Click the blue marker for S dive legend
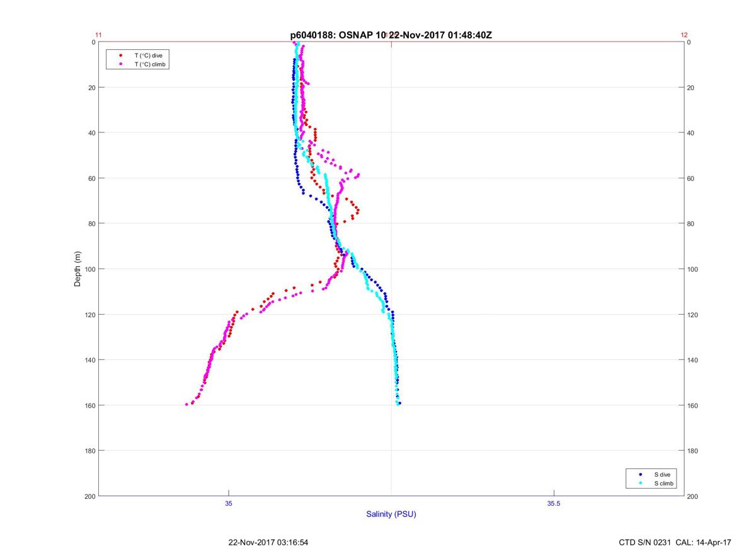756x558 pixels. (x=641, y=474)
